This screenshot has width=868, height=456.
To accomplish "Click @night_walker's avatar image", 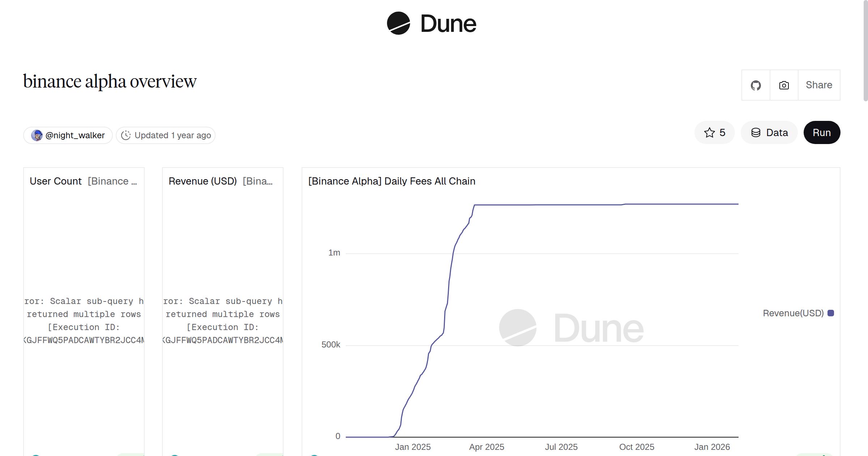I will 38,135.
